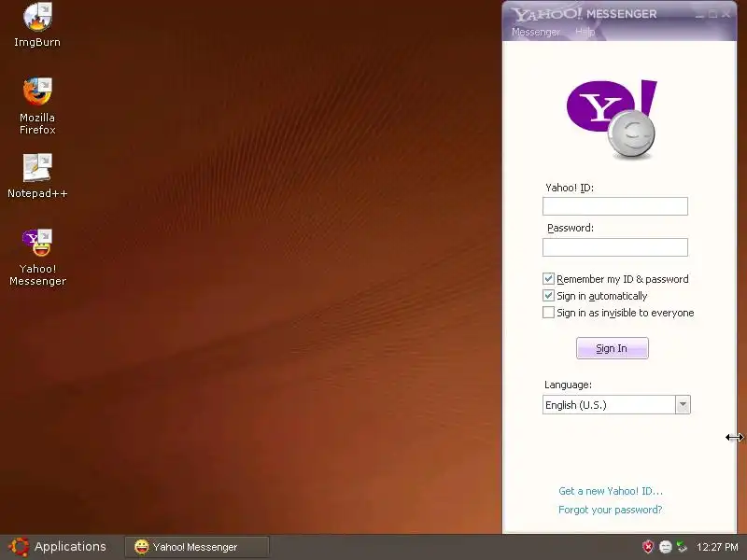Open the Language dropdown arrow

(683, 405)
